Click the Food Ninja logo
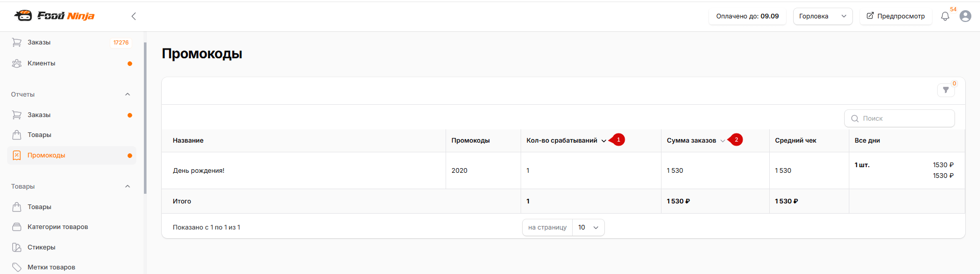Screen dimensions: 980x274 (x=54, y=16)
